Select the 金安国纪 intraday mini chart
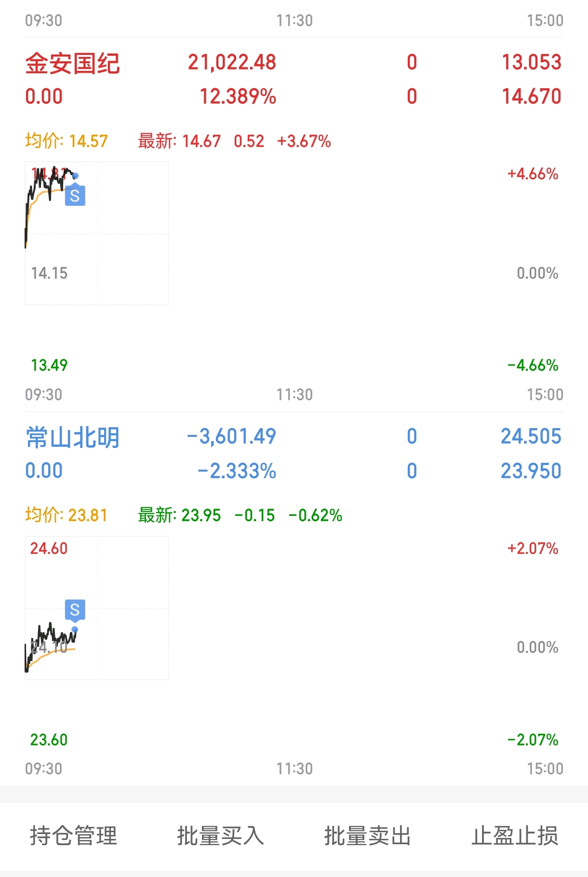Viewport: 588px width, 877px height. [x=97, y=233]
